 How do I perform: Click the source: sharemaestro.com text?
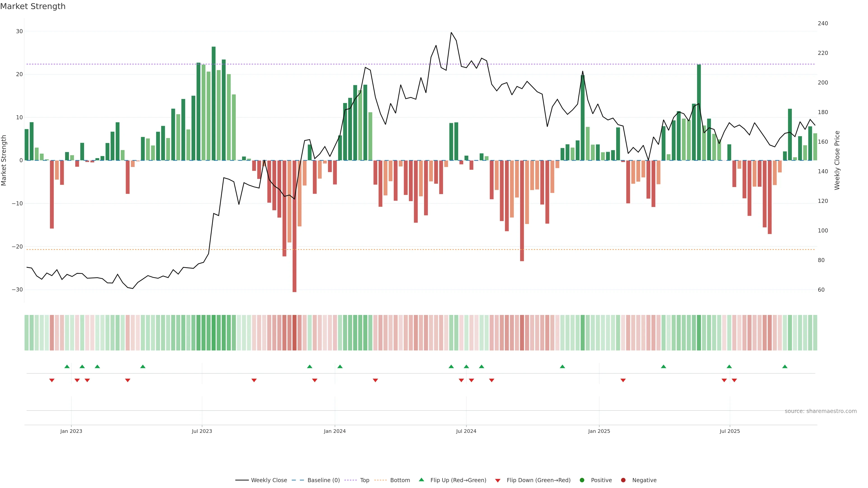[821, 411]
